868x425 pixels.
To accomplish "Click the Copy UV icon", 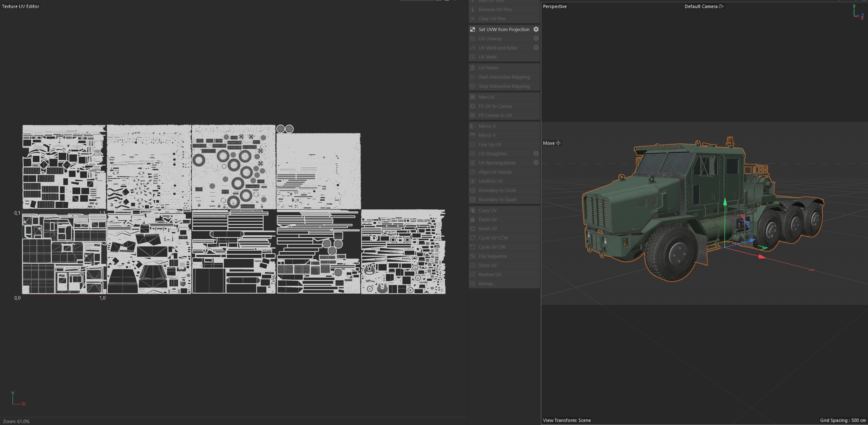I will (473, 210).
